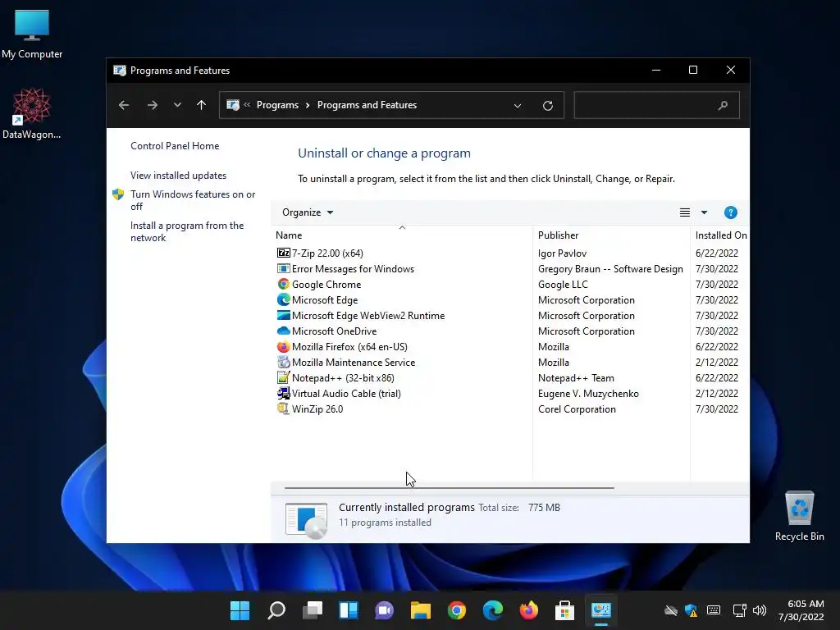Go back using the back arrow
The height and width of the screenshot is (630, 840).
pyautogui.click(x=124, y=105)
